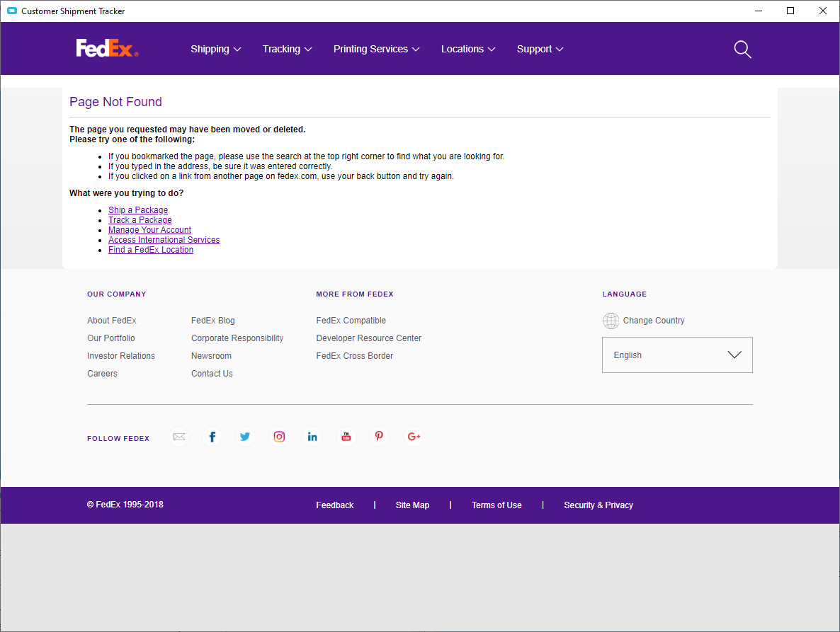Open FedEx Blog footer link
Image resolution: width=840 pixels, height=632 pixels.
pos(212,321)
